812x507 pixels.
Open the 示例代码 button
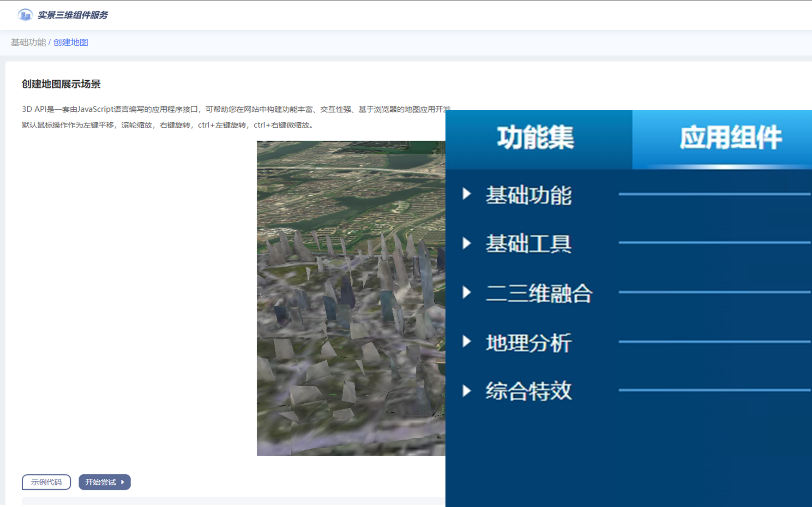[46, 482]
